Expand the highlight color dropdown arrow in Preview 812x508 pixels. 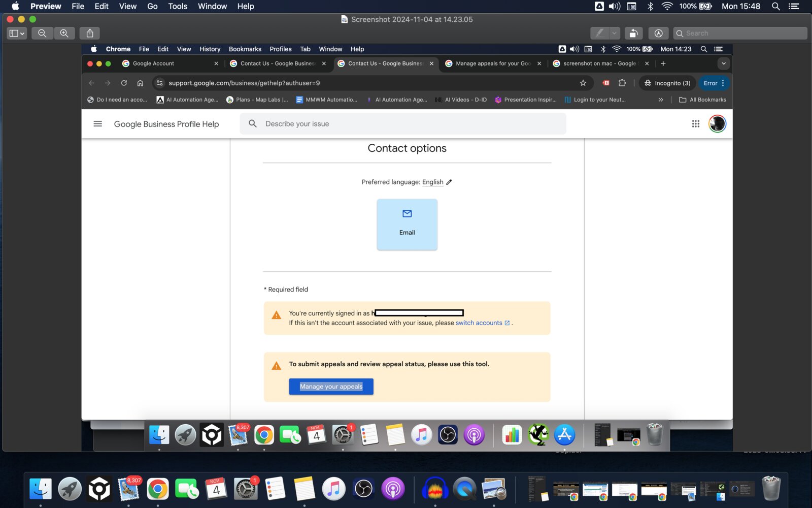pos(615,33)
